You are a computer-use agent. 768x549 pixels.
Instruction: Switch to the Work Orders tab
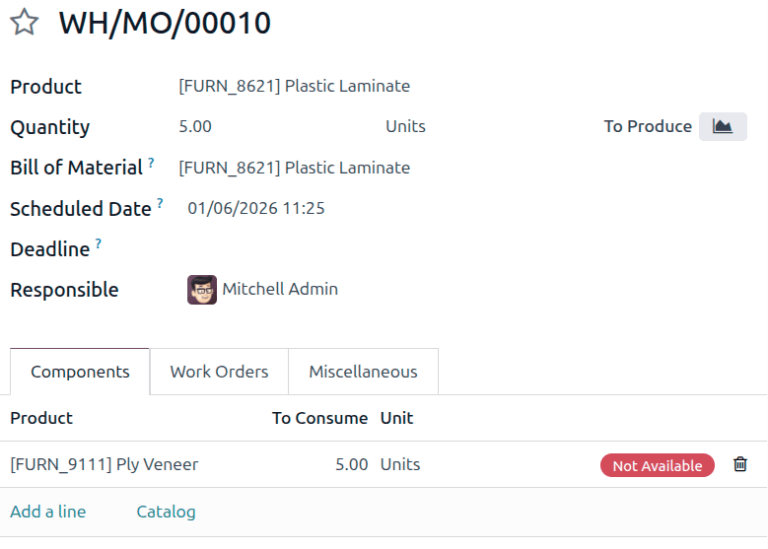coord(219,372)
